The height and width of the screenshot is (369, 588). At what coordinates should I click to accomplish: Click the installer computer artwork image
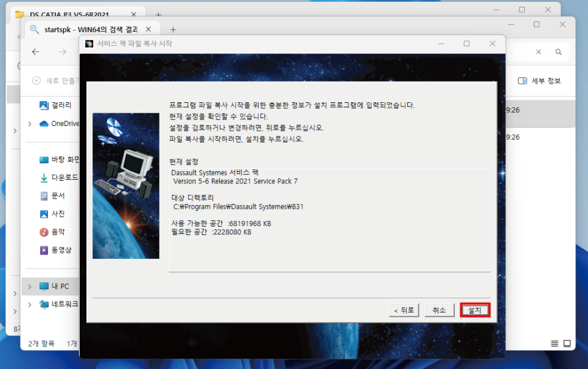[x=126, y=186]
